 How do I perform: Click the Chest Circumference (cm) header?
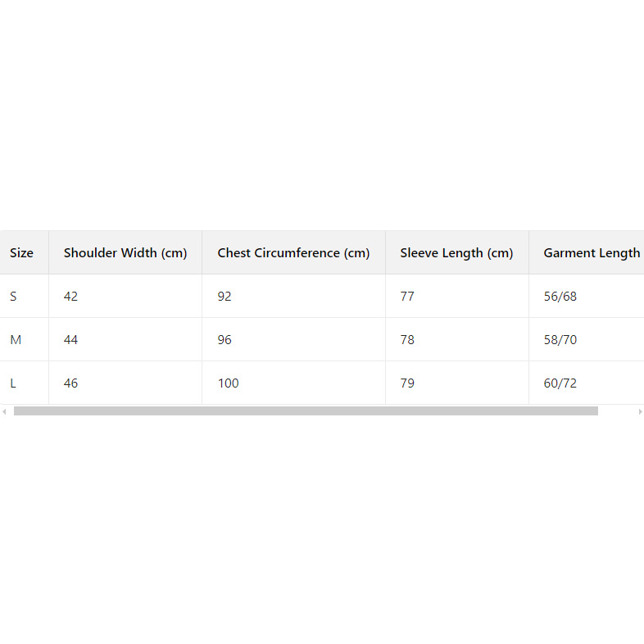tap(293, 253)
